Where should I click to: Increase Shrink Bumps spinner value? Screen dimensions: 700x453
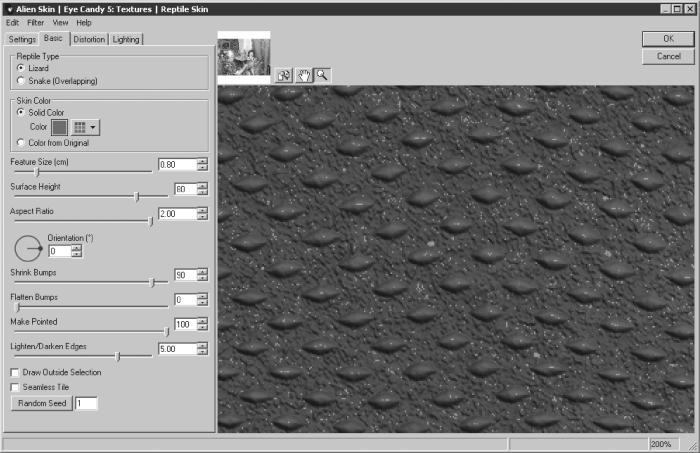202,272
